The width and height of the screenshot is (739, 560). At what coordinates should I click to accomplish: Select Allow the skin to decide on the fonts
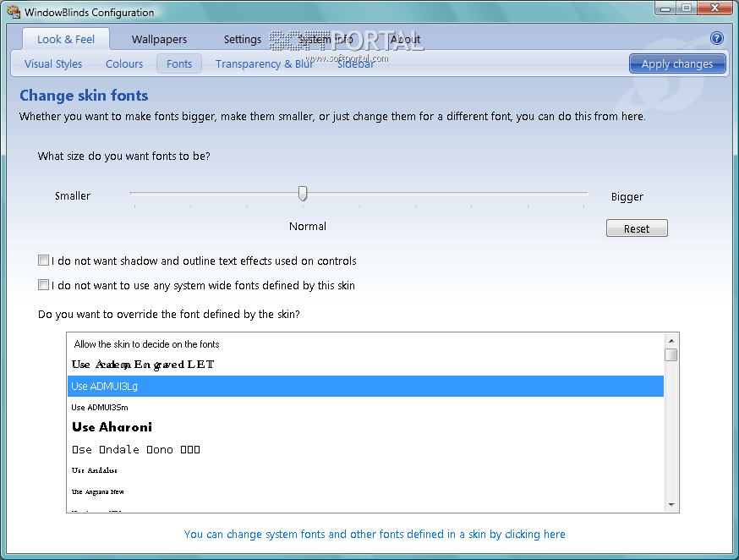pyautogui.click(x=365, y=344)
